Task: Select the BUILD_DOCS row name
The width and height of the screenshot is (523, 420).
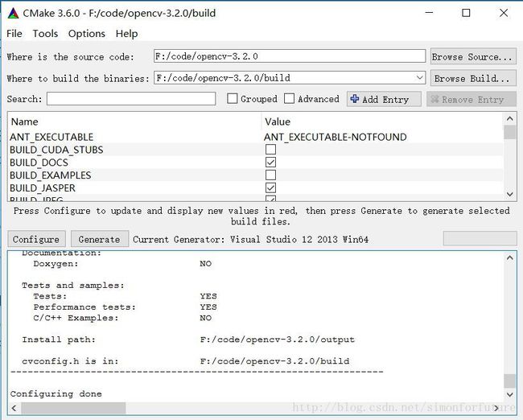Action: point(39,163)
